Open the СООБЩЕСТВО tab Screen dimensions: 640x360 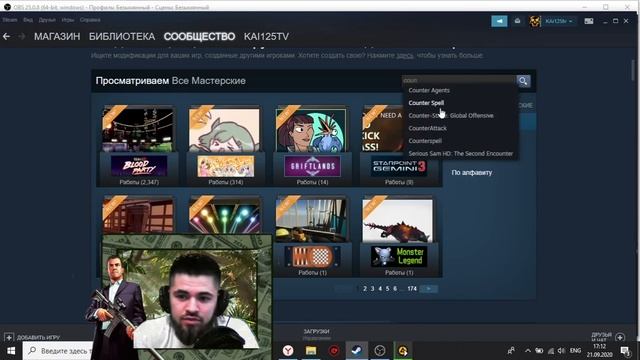pyautogui.click(x=199, y=36)
